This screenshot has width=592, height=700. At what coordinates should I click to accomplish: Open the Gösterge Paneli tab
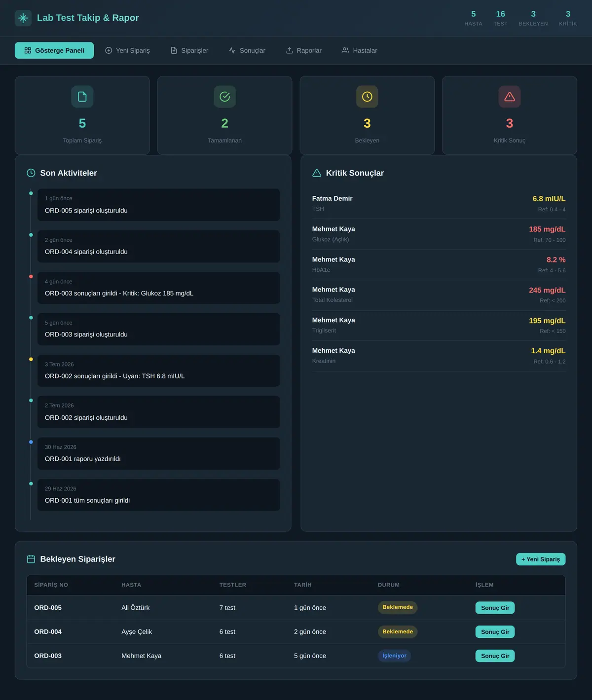coord(54,50)
